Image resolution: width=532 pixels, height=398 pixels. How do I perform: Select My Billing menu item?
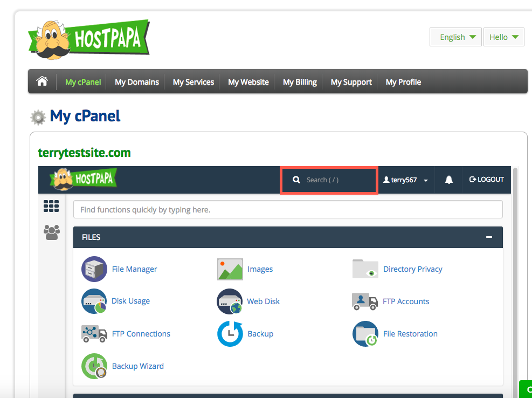[300, 82]
